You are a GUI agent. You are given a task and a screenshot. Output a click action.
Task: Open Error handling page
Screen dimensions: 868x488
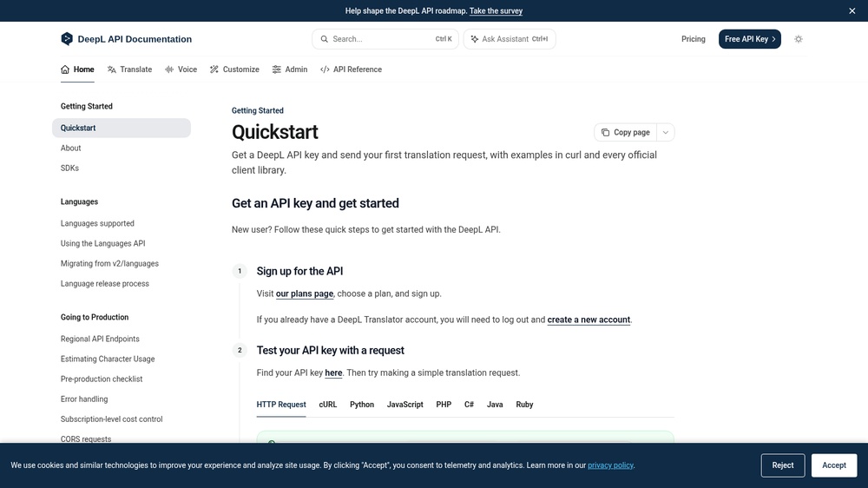(84, 399)
